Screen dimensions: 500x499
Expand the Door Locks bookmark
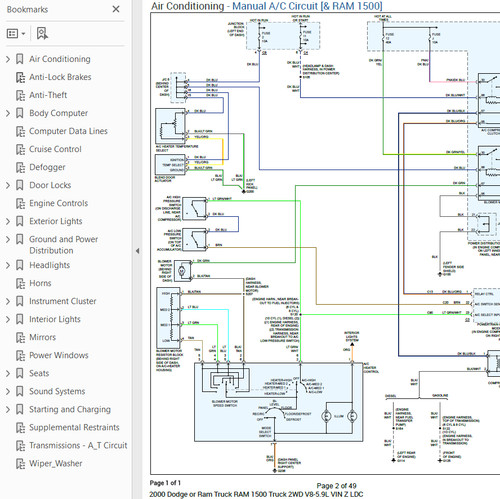8,185
